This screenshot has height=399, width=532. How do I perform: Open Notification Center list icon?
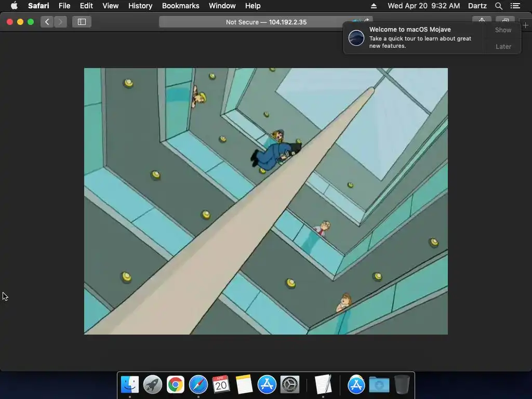click(515, 6)
